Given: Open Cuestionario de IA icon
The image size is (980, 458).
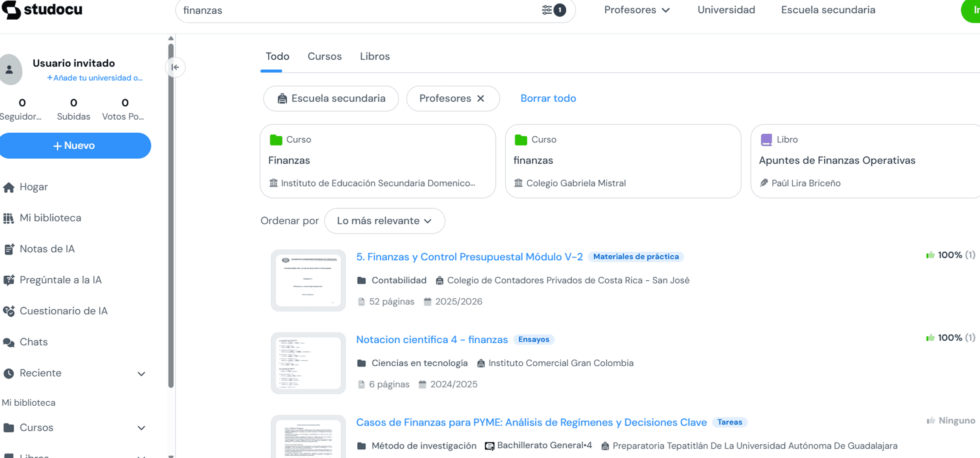Looking at the screenshot, I should pyautogui.click(x=9, y=311).
